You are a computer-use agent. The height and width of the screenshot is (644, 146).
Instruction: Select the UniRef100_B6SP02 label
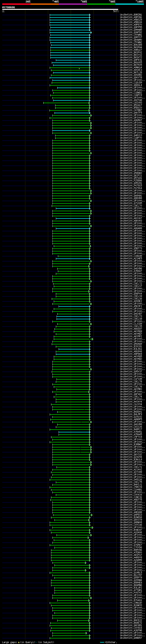coord(131,53)
